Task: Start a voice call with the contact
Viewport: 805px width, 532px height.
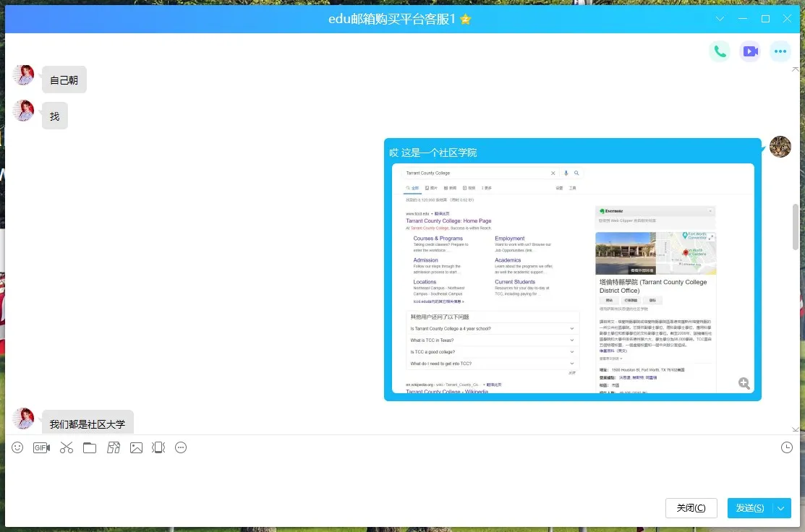Action: (x=720, y=51)
